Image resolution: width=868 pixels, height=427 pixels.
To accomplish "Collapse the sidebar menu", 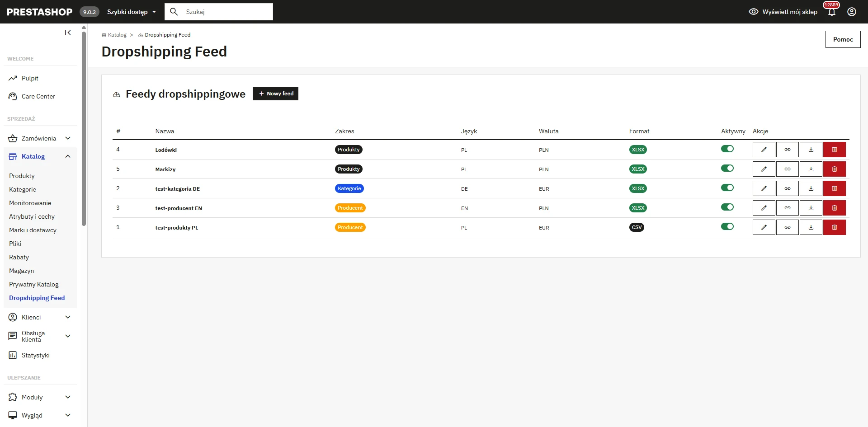I will (x=68, y=33).
